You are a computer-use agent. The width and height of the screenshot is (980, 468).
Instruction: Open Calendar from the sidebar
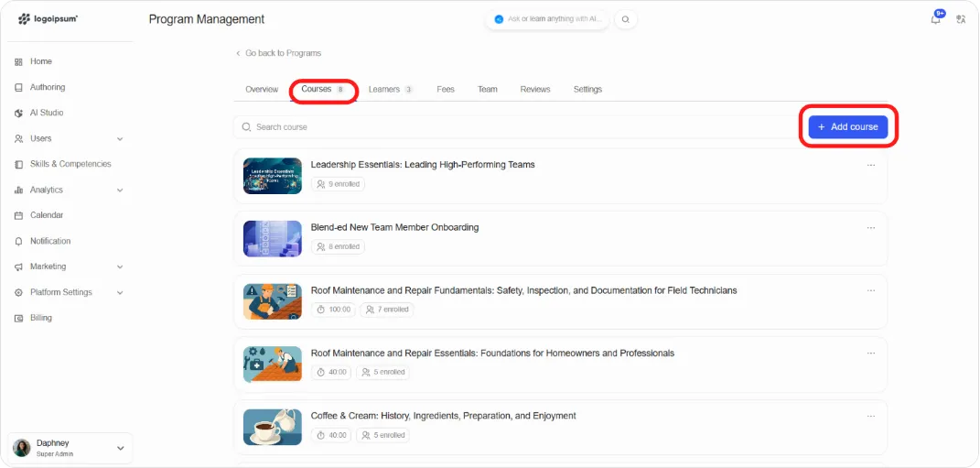(x=47, y=215)
